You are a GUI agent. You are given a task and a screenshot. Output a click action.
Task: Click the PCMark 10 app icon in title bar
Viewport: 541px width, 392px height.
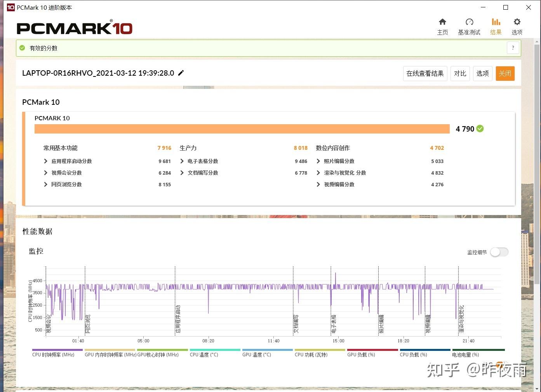point(10,7)
